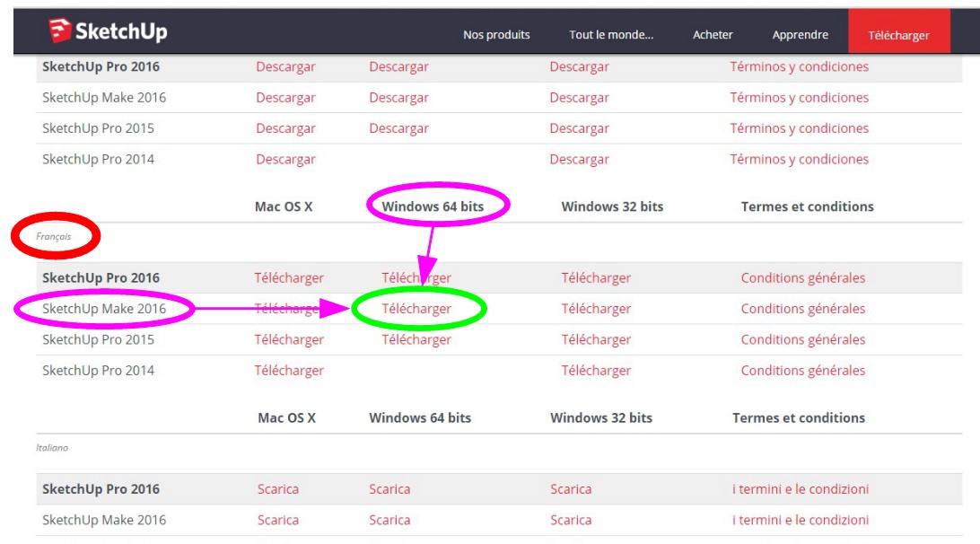Open Conditions générales for French SketchUp Pro 2015
The width and height of the screenshot is (980, 544).
click(x=803, y=339)
